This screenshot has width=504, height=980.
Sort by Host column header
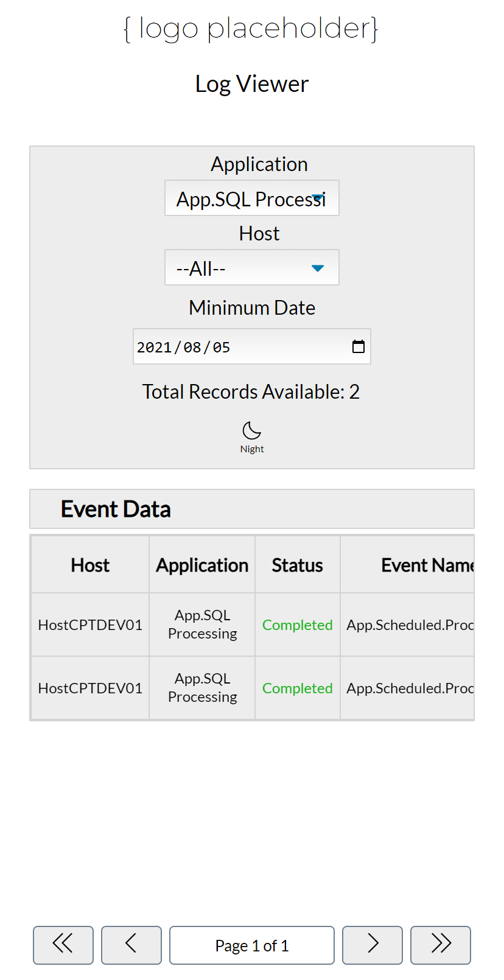click(90, 565)
